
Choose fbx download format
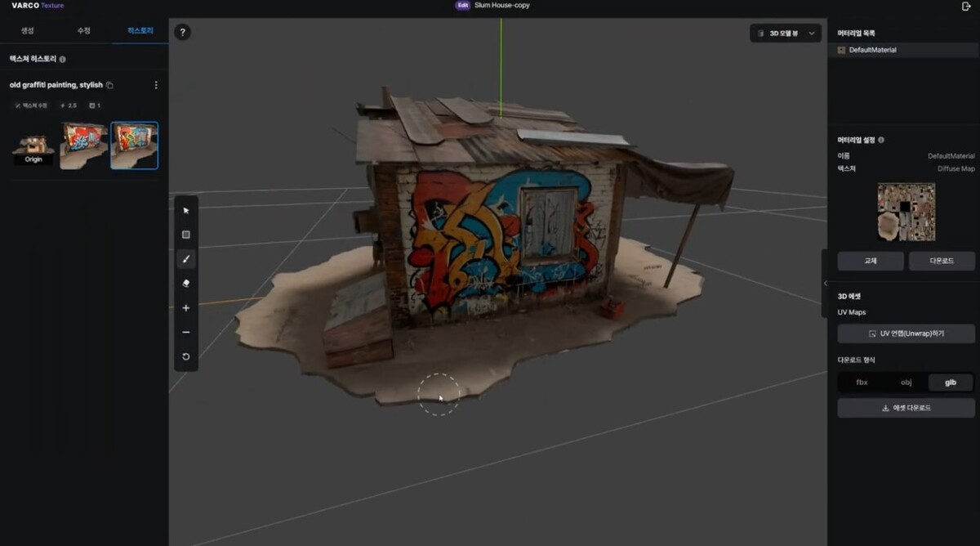862,383
